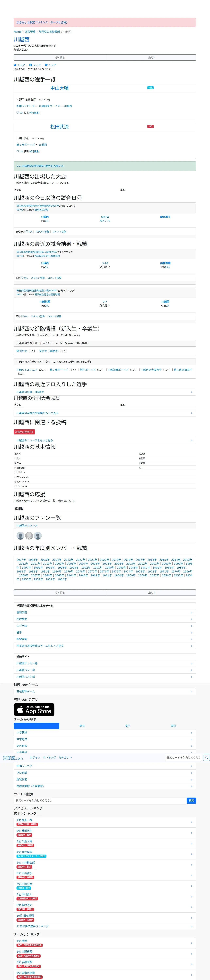Open player name 松田武流

pos(60,127)
